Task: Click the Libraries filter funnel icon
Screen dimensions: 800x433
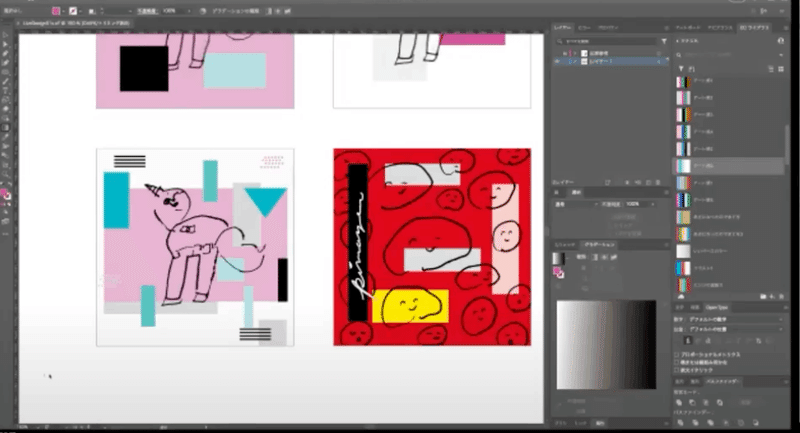Action: coord(681,68)
